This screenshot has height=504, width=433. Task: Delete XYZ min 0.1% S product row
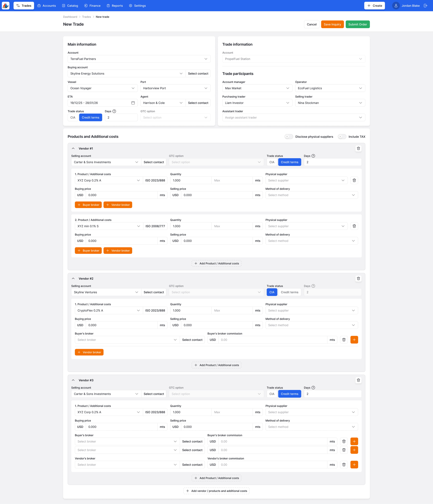click(354, 226)
